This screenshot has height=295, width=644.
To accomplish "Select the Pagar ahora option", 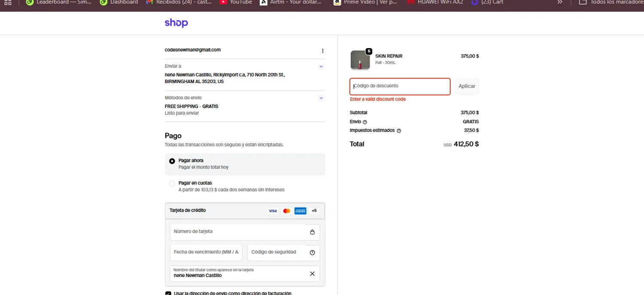I will pos(172,161).
